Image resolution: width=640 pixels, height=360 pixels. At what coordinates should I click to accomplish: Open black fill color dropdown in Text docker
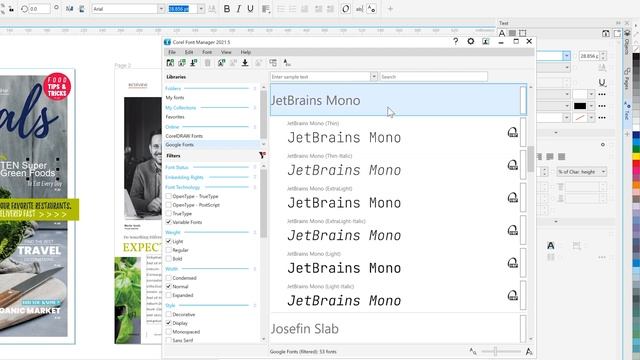pos(591,106)
